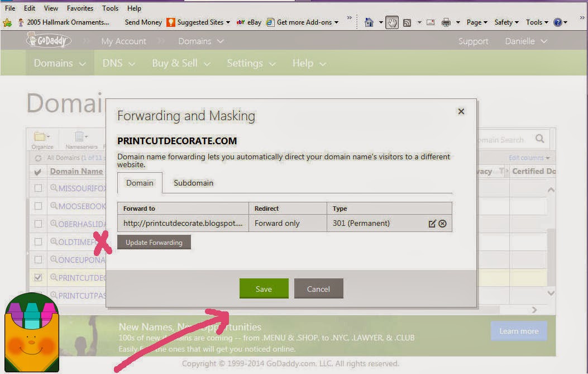Click the Forward to URL field

point(183,223)
